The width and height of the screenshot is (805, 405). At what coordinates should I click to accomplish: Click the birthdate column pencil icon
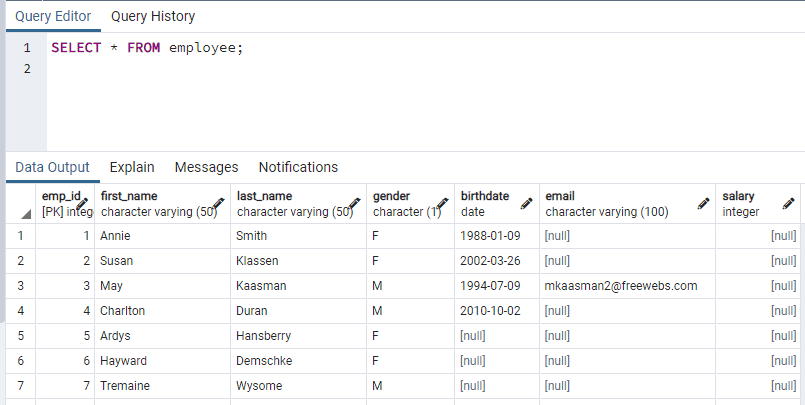[526, 203]
